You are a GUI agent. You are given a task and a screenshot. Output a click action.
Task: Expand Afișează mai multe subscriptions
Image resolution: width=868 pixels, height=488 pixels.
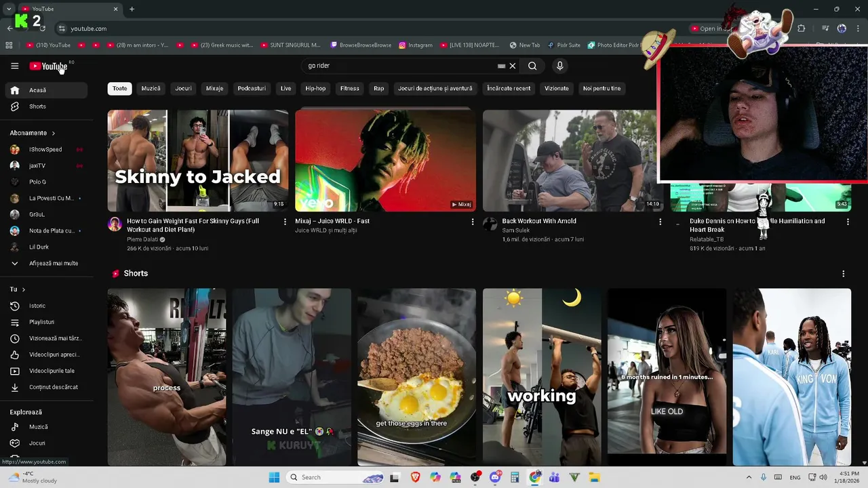[47, 263]
